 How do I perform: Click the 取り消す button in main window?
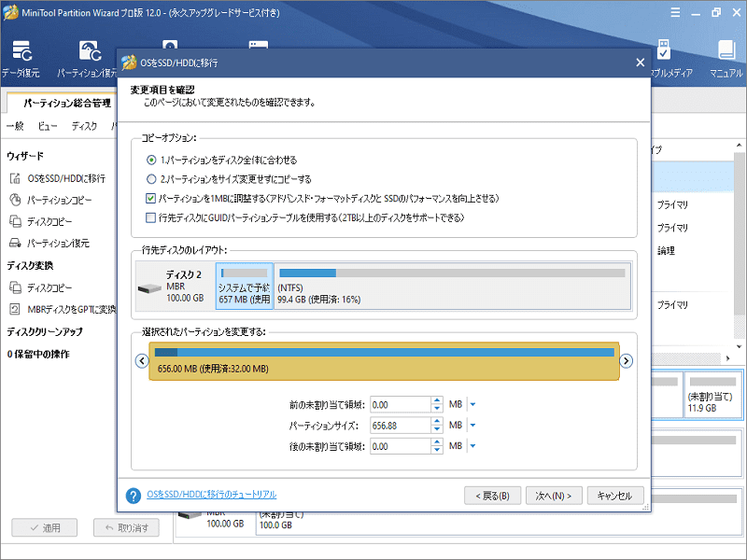[x=127, y=527]
